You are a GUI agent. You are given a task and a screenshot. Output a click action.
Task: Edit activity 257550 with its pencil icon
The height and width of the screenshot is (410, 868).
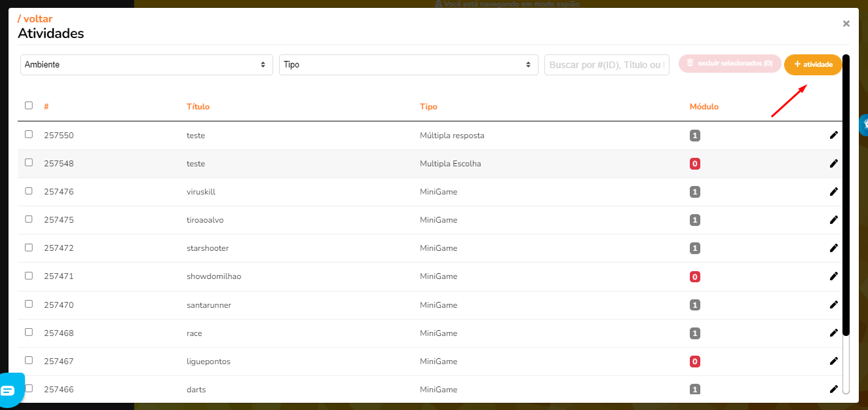pos(833,135)
